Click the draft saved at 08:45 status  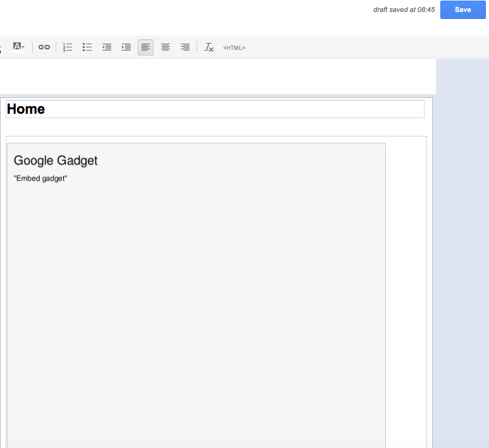[404, 10]
